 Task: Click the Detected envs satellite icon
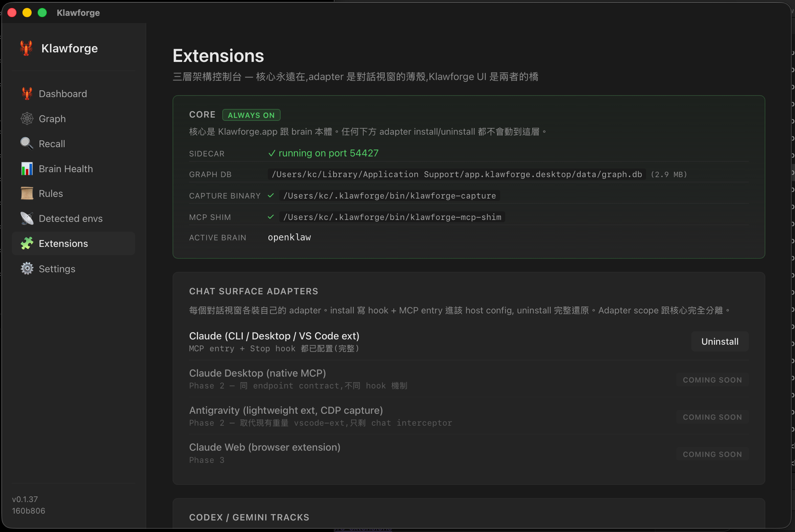coord(27,219)
